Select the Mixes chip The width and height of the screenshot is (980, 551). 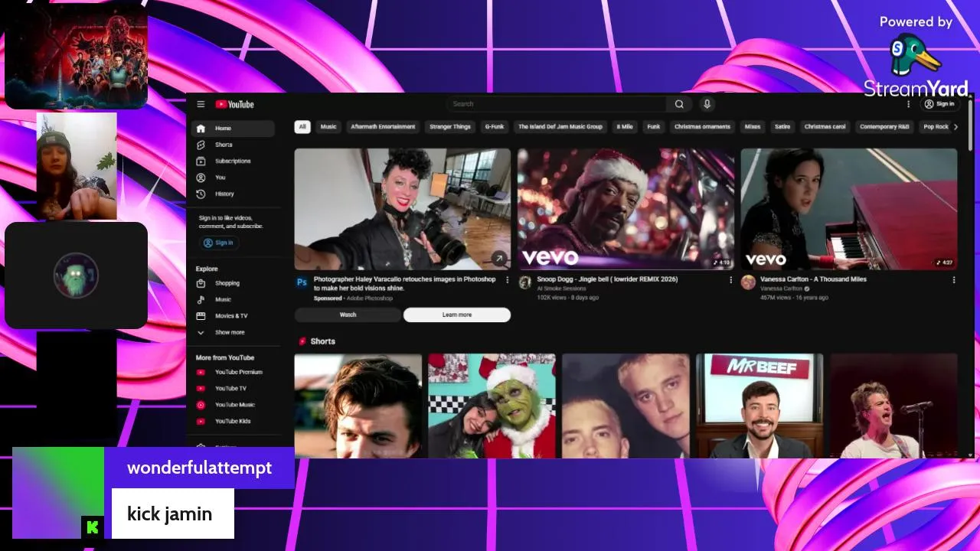pos(753,127)
